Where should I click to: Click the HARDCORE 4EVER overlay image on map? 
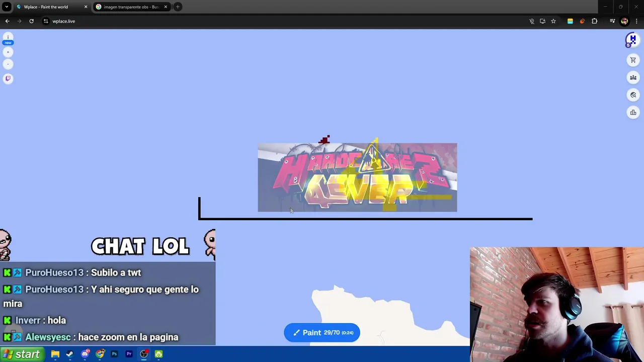click(357, 177)
